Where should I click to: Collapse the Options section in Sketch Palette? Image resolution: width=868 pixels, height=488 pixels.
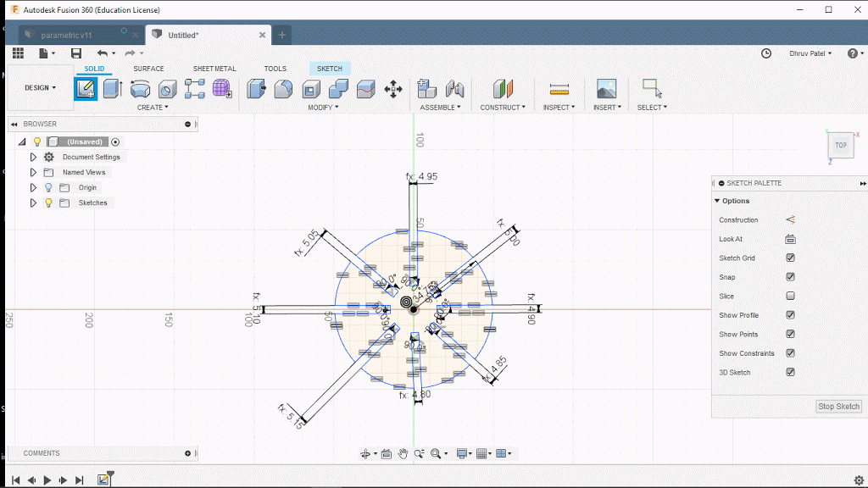tap(717, 201)
